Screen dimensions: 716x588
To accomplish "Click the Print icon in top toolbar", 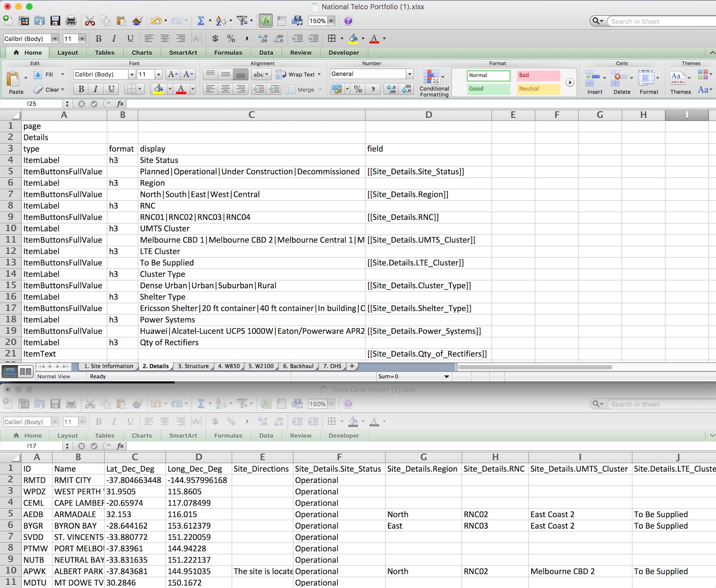I will click(x=71, y=21).
